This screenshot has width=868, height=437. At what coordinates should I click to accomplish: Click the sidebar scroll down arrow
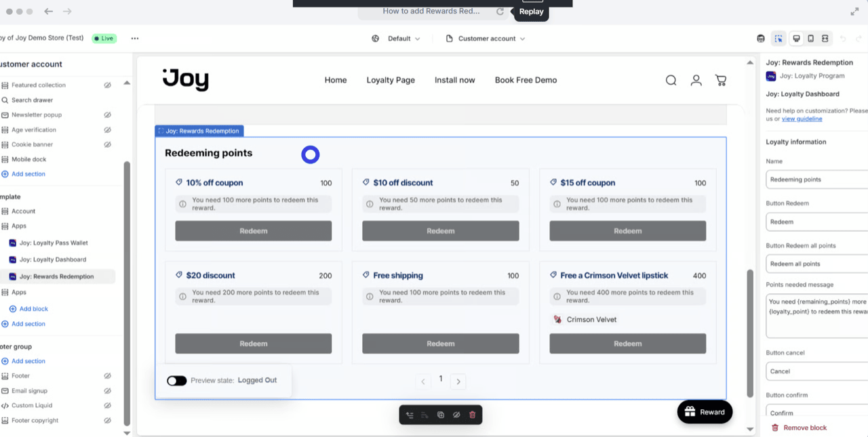[127, 432]
